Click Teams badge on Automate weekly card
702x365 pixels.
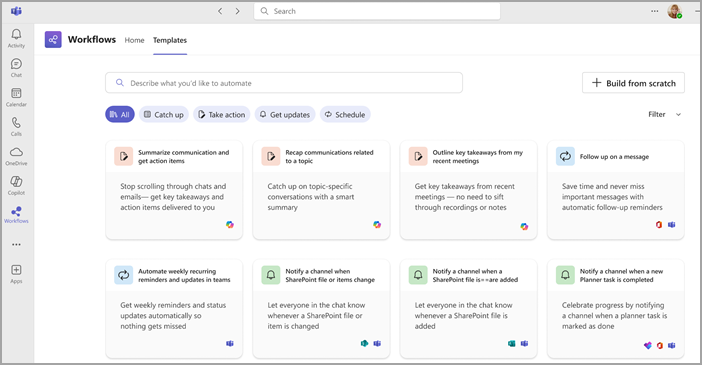pyautogui.click(x=230, y=344)
